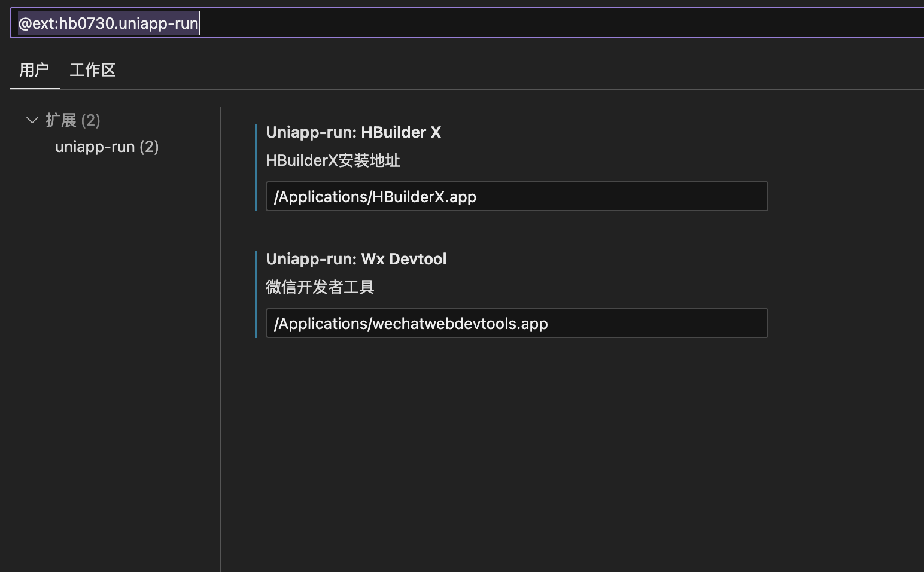This screenshot has width=924, height=572.
Task: Click the Uniapp-run: HBuilder X setting title
Action: pos(354,132)
